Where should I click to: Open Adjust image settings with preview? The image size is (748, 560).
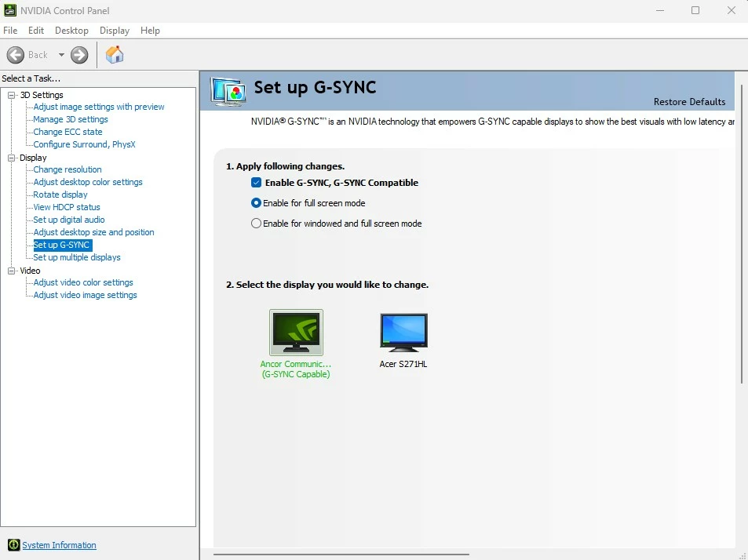coord(99,107)
